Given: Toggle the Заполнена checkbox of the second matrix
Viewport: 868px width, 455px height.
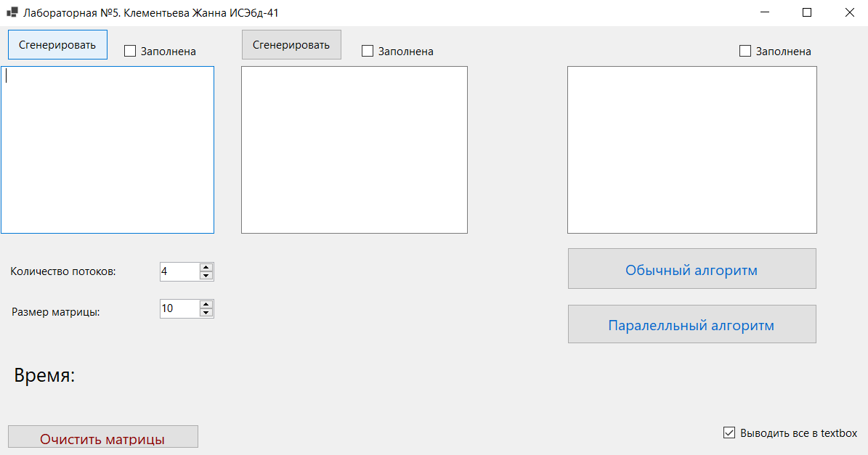Looking at the screenshot, I should pos(368,51).
